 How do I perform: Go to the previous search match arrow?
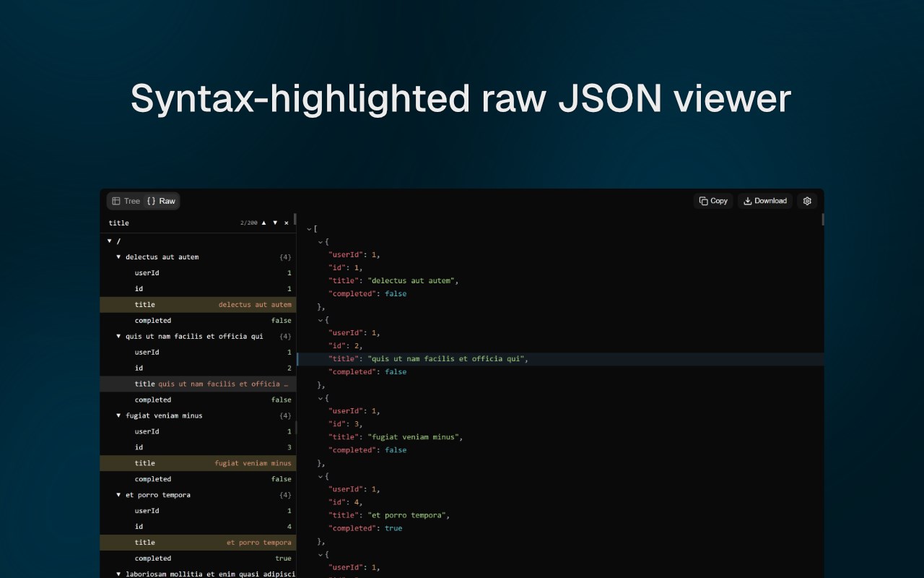(263, 223)
